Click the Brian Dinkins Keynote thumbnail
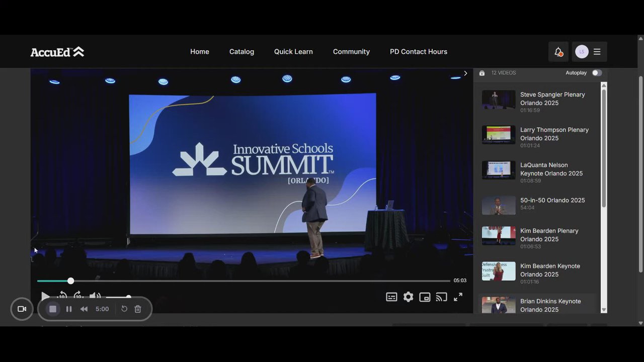644x362 pixels. coord(499,305)
